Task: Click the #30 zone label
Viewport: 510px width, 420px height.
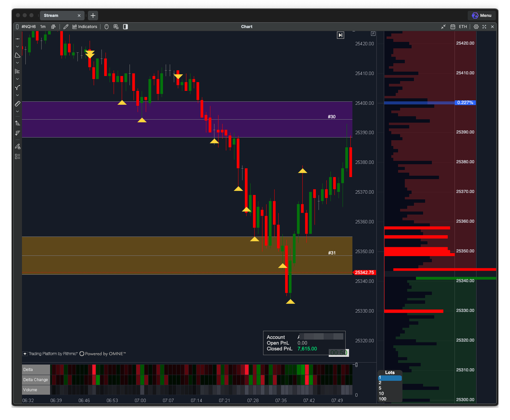Action: [332, 116]
